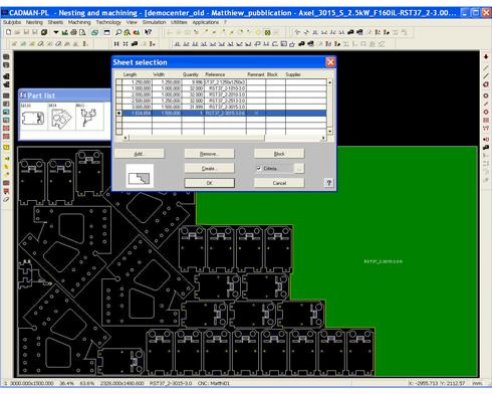
Task: Click the Print preview icon in toolbar
Action: tap(82, 32)
